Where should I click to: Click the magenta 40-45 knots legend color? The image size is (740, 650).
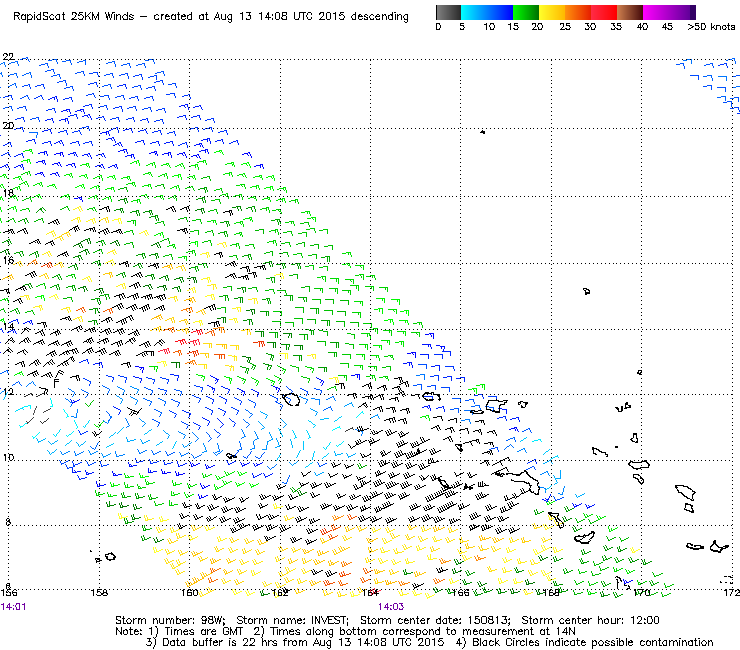656,12
